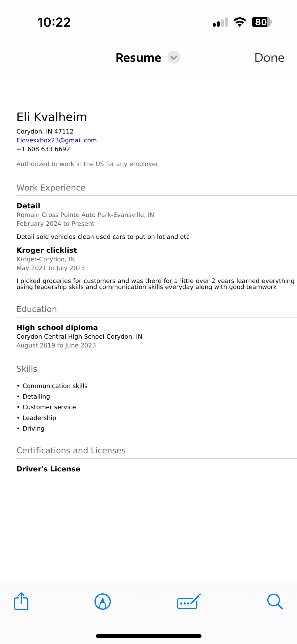297x644 pixels.
Task: Tap the cellular signal bars
Action: point(220,22)
